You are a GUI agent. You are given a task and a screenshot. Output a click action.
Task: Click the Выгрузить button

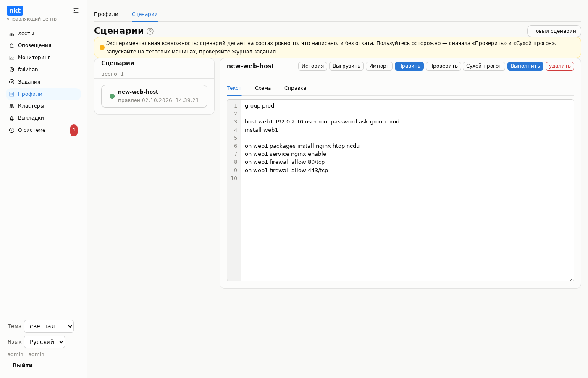[346, 66]
